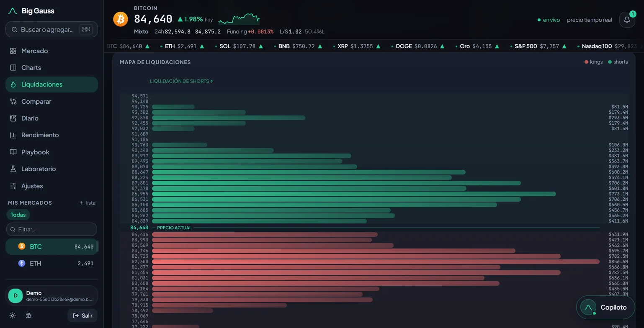Open the Playbook page
This screenshot has height=328, width=644.
click(x=52, y=152)
